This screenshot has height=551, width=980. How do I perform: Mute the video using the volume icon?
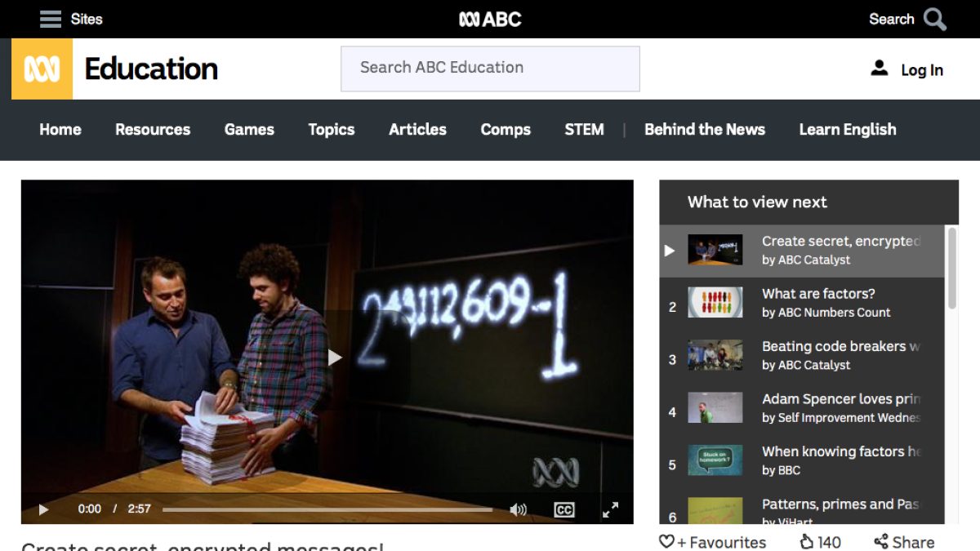click(x=518, y=509)
